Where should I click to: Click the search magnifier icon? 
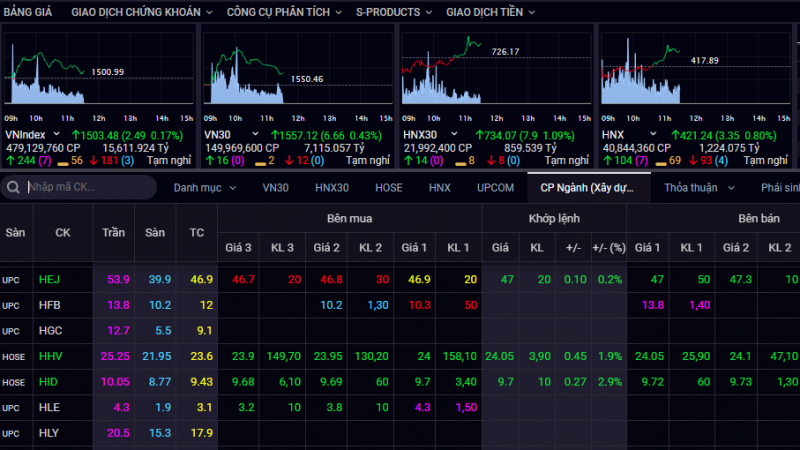[13, 187]
